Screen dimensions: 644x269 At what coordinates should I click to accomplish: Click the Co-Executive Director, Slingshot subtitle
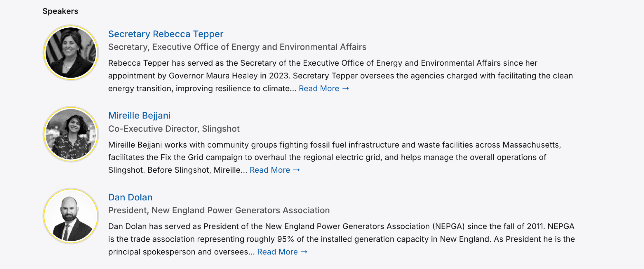click(x=174, y=129)
